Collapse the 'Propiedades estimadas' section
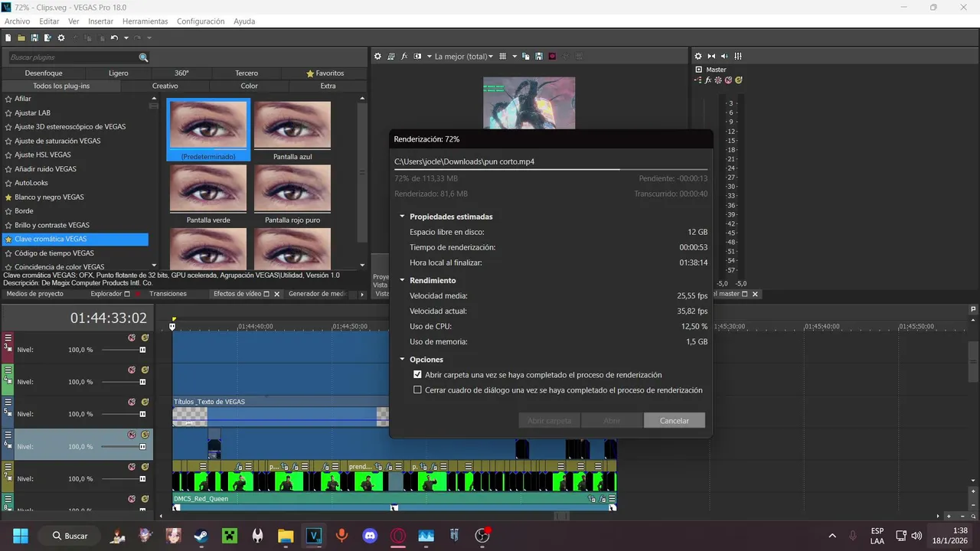 (402, 217)
